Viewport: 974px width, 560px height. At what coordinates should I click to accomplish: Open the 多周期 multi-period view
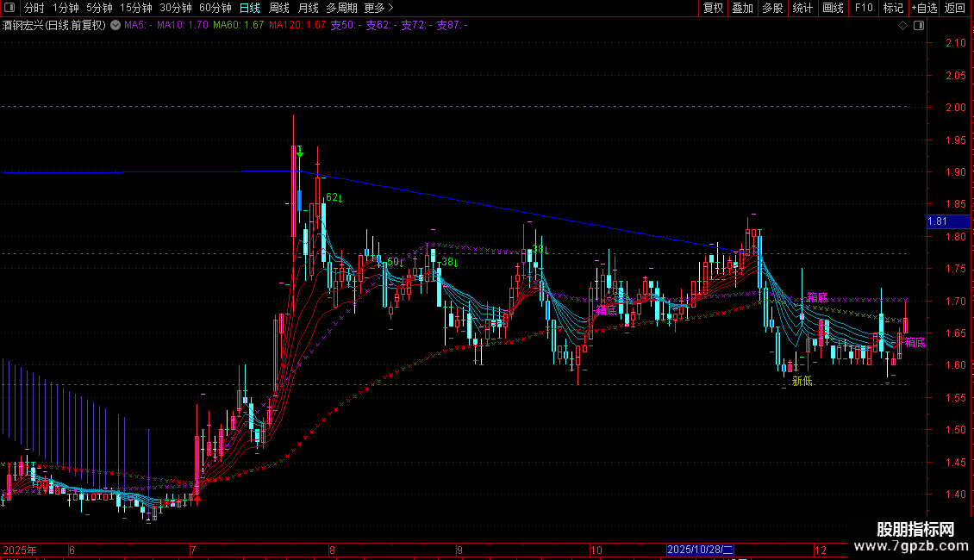[341, 8]
